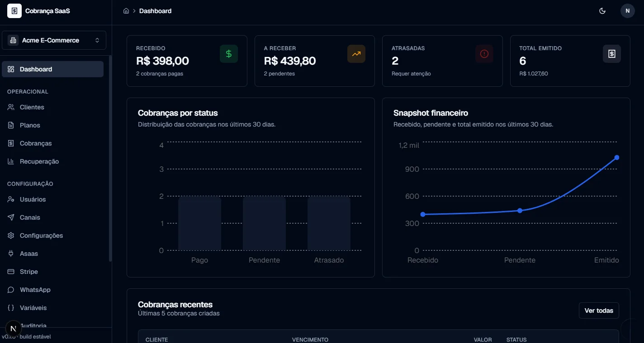Open Asaas integration page
The image size is (644, 343).
[x=53, y=254]
